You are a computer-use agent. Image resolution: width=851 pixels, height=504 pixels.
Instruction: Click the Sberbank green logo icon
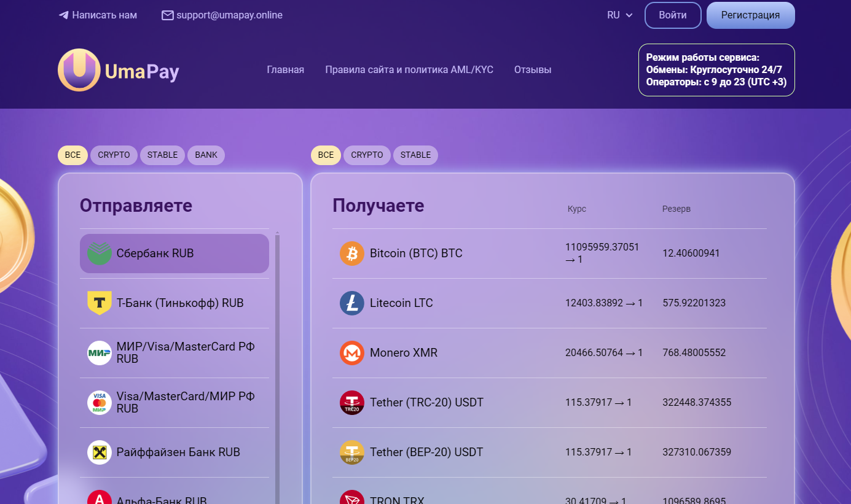99,254
